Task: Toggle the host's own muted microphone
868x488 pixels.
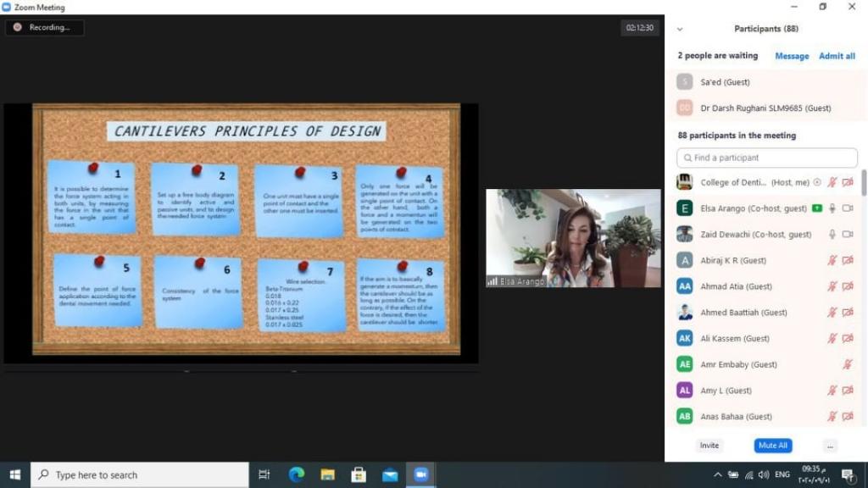Action: [832, 182]
